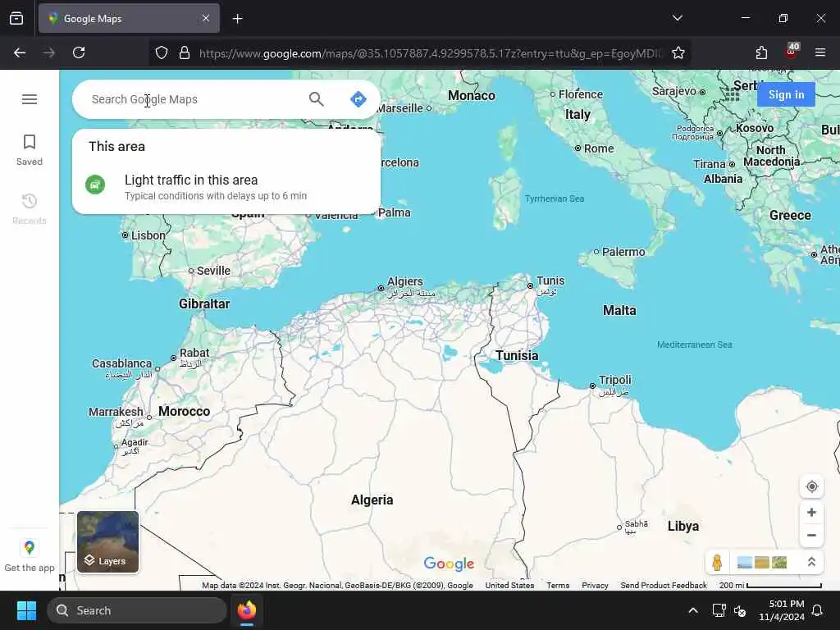
Task: Open the Firefox application menu
Action: (x=820, y=52)
